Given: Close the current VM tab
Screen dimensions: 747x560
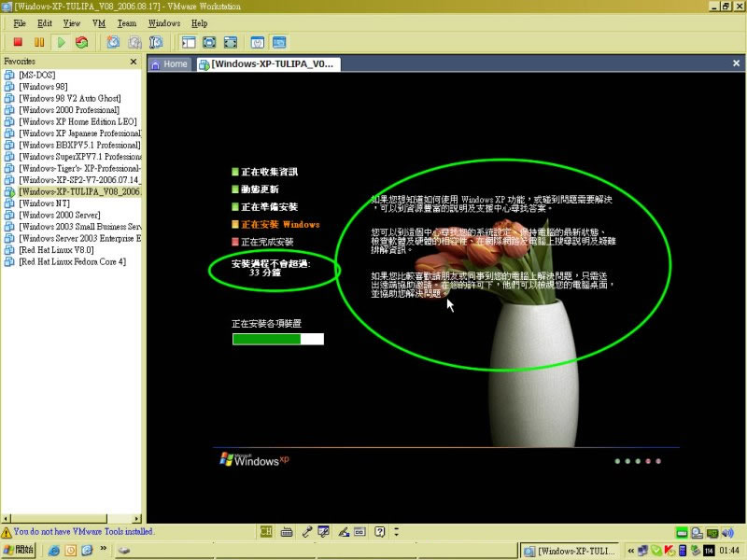Looking at the screenshot, I should pyautogui.click(x=736, y=63).
